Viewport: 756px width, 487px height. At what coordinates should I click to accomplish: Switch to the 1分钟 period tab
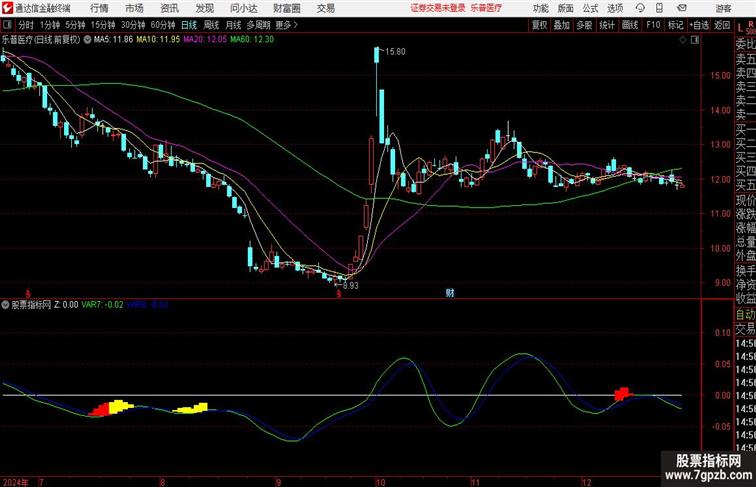pos(50,25)
